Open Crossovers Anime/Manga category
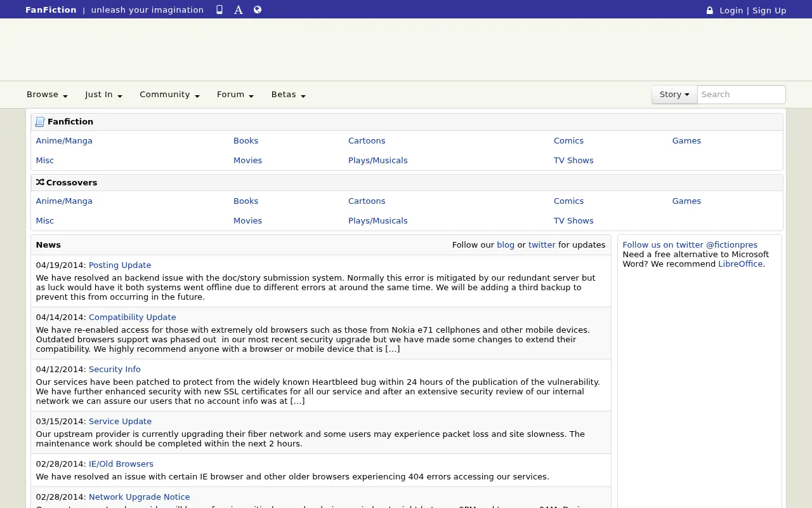 64,201
